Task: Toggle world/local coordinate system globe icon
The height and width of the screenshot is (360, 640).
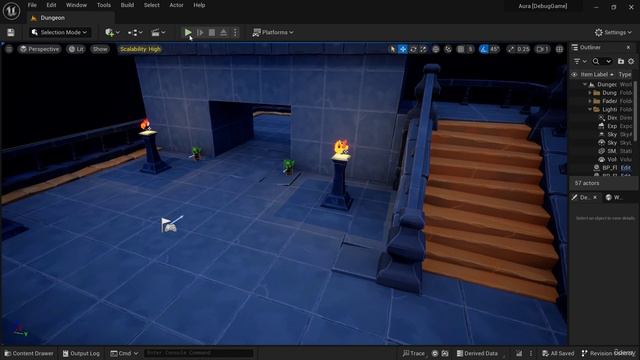Action: click(x=436, y=49)
